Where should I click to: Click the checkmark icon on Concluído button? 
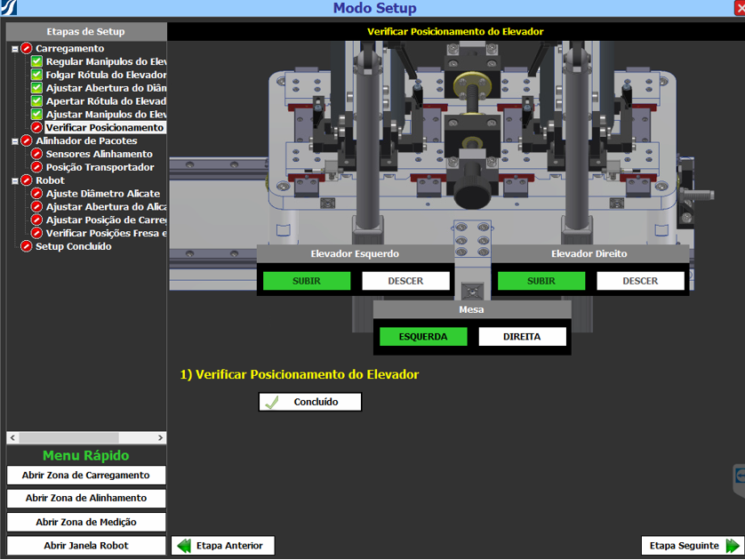coord(272,402)
